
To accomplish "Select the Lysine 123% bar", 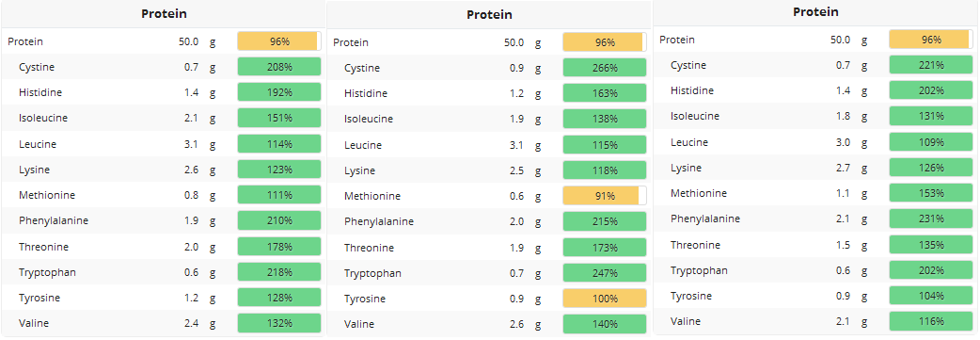I will (279, 170).
